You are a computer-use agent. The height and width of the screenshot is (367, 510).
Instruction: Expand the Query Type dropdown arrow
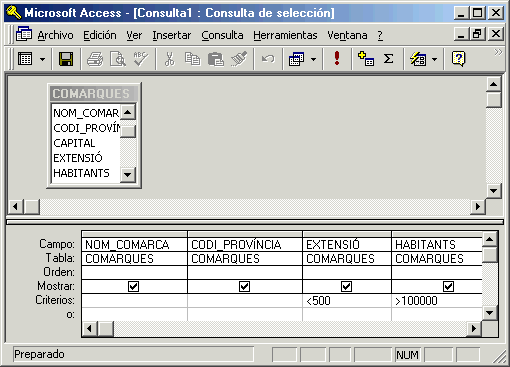313,59
